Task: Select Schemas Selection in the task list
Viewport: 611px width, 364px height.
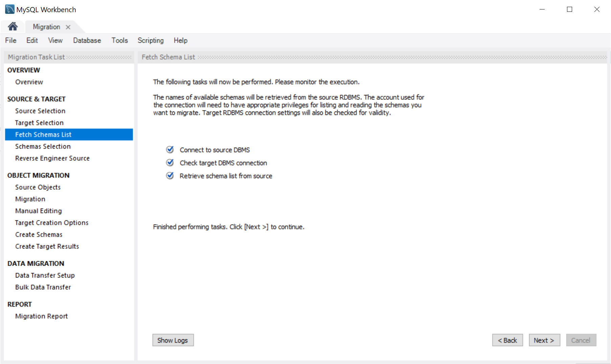Action: coord(43,146)
